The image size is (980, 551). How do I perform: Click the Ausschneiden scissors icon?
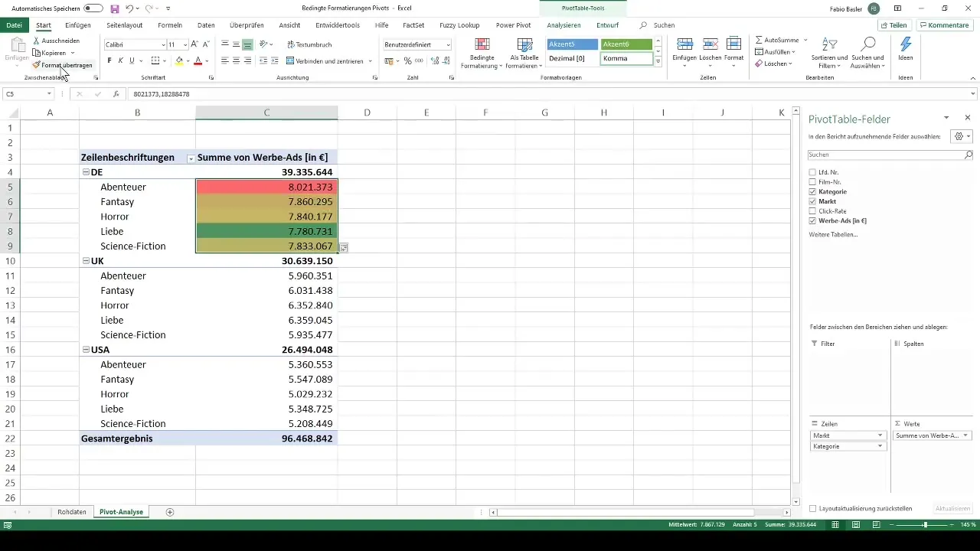(x=36, y=41)
